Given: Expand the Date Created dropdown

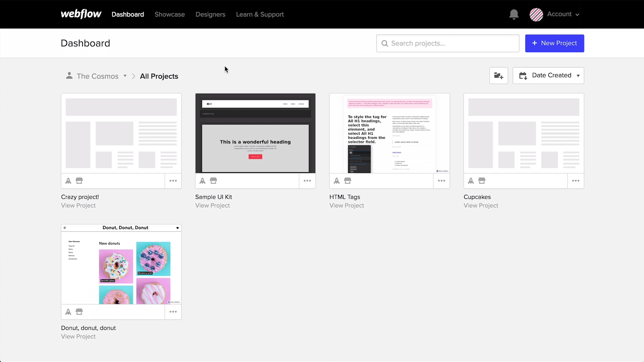Looking at the screenshot, I should coord(548,75).
